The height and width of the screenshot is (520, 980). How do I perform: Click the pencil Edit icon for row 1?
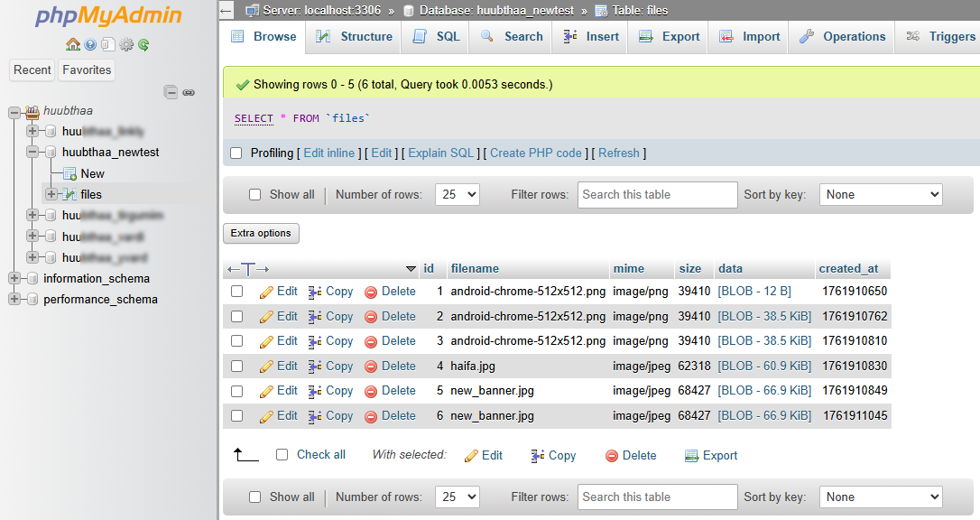click(x=266, y=292)
